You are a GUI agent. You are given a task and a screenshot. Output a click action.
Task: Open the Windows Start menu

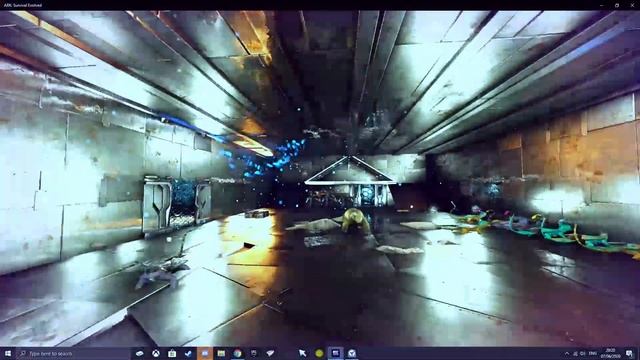coord(7,353)
